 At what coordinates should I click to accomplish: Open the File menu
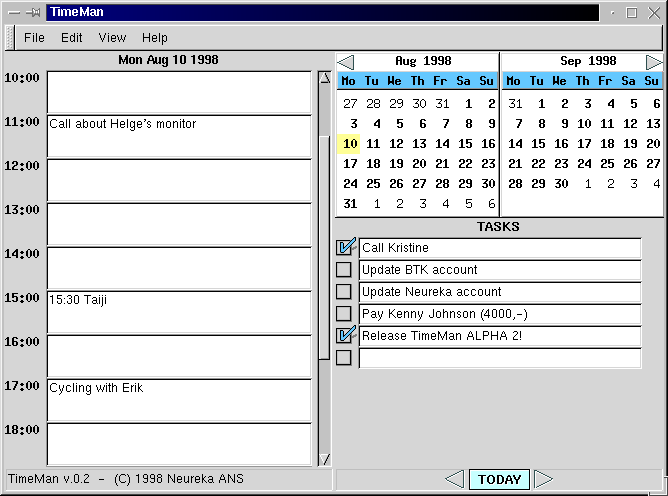pyautogui.click(x=34, y=38)
